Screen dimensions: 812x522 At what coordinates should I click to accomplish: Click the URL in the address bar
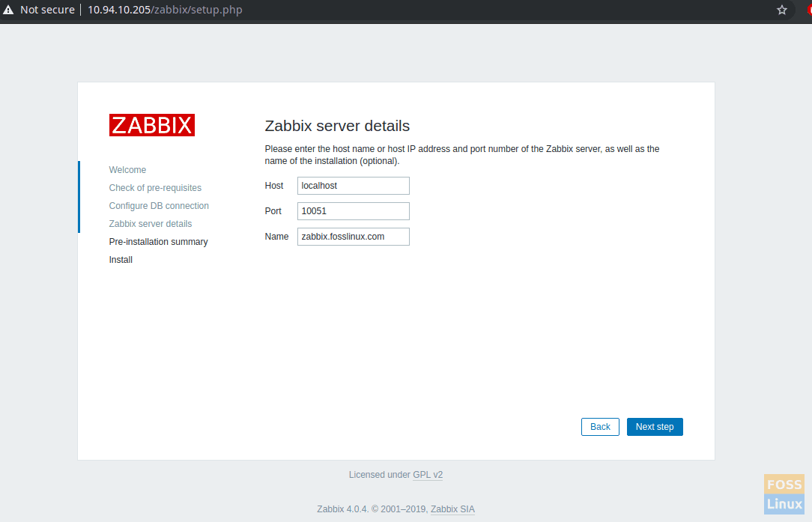[165, 10]
